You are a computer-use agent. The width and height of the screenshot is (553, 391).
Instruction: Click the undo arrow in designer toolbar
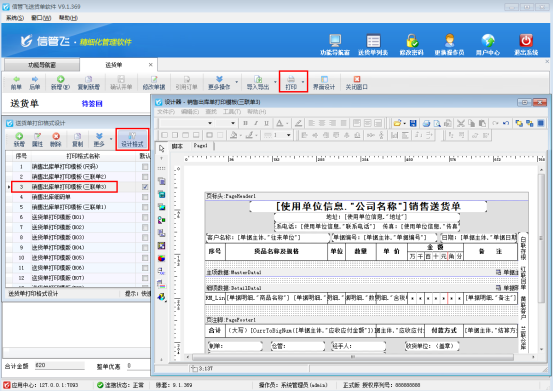pos(506,123)
